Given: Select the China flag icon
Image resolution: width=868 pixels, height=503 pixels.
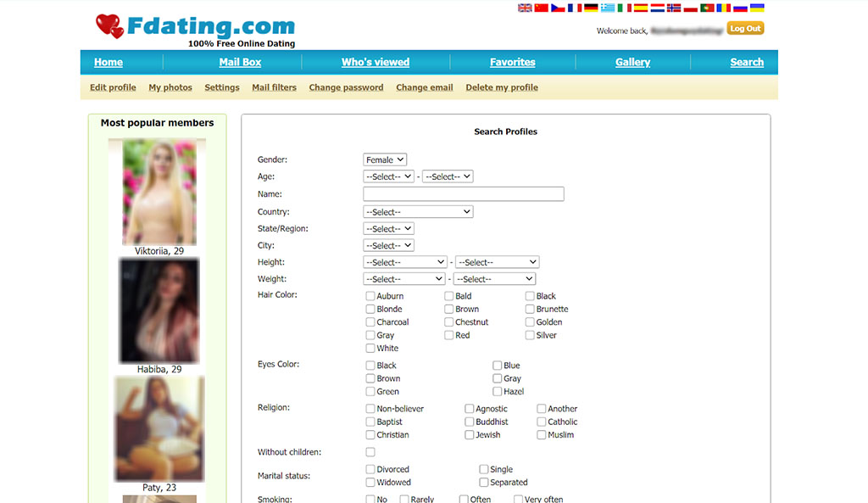Looking at the screenshot, I should (x=541, y=8).
